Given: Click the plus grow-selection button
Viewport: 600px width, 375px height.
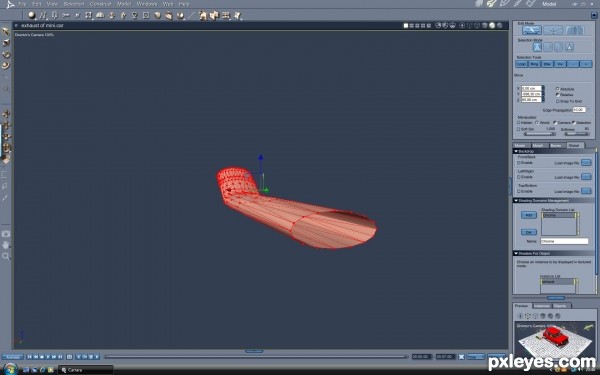Looking at the screenshot, I should click(586, 64).
